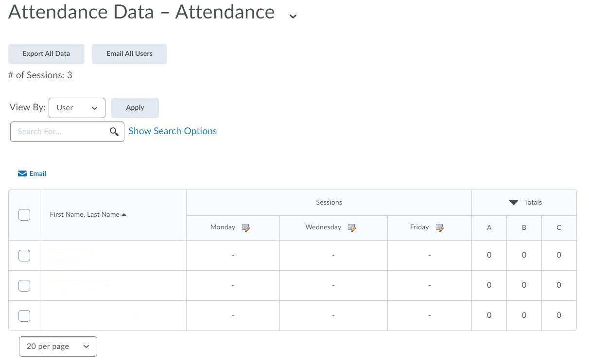Open the 20 per page dropdown

pos(58,347)
